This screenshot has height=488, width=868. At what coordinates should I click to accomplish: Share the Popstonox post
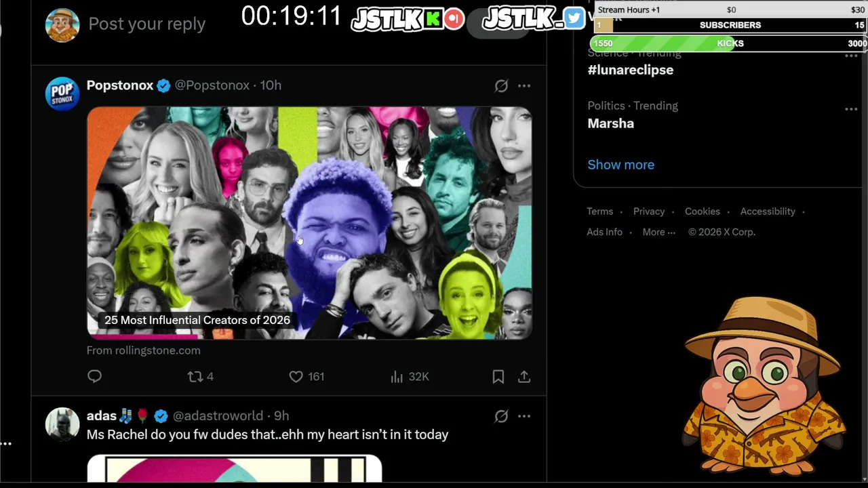point(524,376)
